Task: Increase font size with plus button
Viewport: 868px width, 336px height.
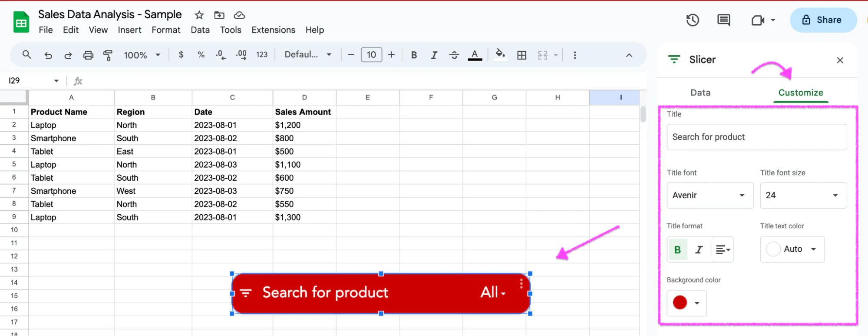Action: pyautogui.click(x=391, y=55)
